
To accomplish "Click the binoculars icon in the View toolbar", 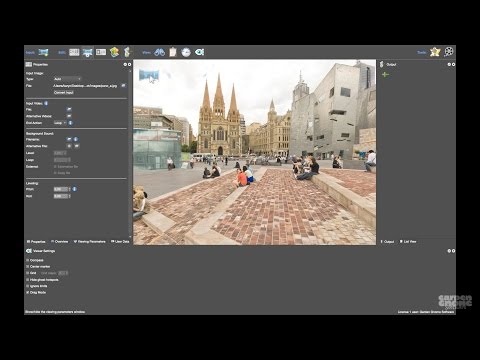I will coord(159,52).
